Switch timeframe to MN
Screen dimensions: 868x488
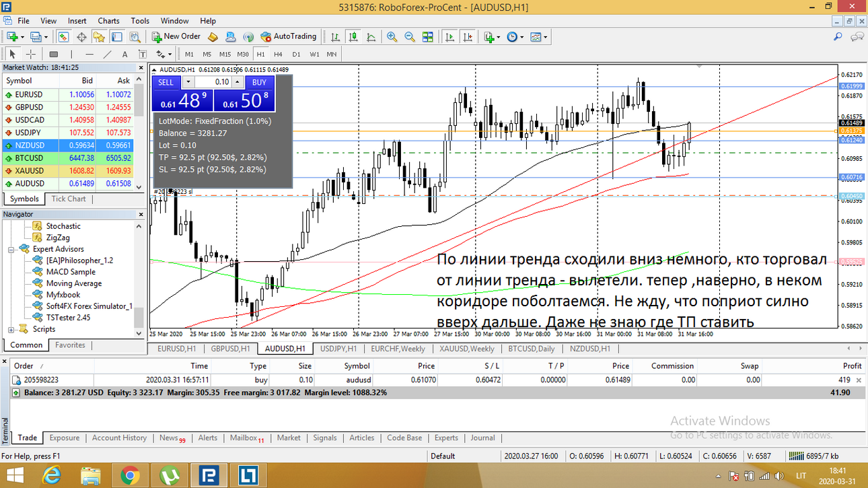click(x=332, y=54)
